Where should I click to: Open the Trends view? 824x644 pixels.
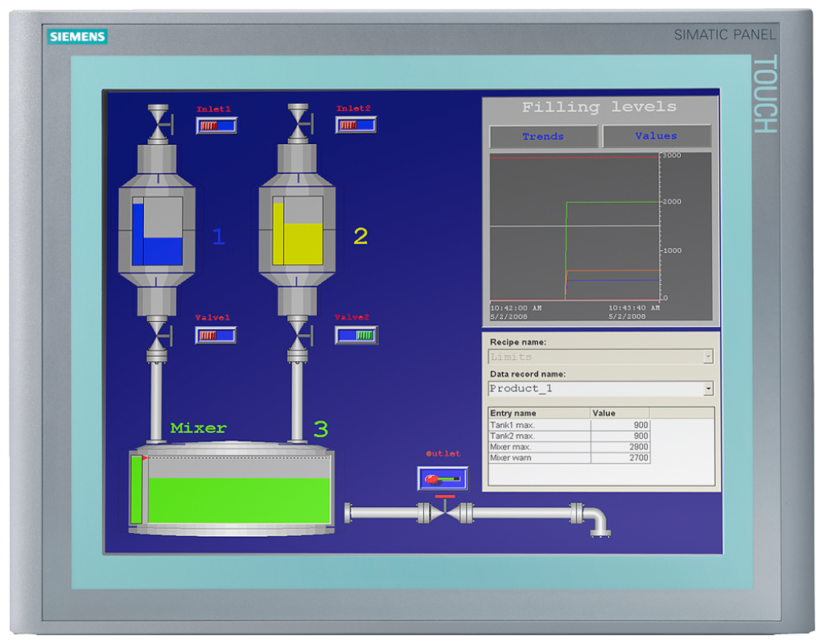point(543,137)
